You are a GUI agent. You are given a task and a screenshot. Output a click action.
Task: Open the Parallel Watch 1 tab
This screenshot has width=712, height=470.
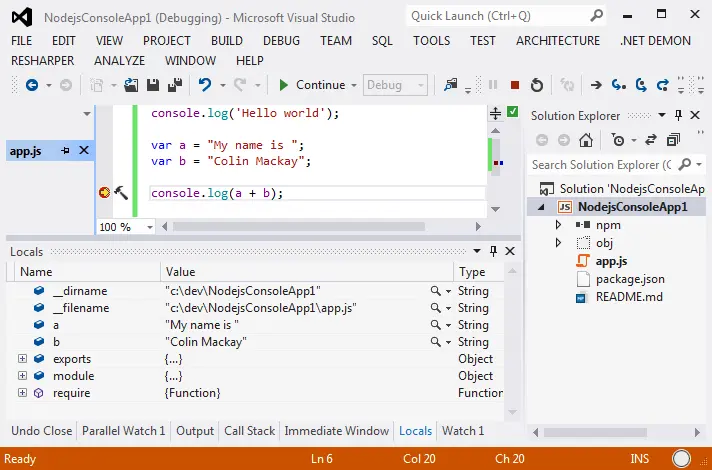124,430
